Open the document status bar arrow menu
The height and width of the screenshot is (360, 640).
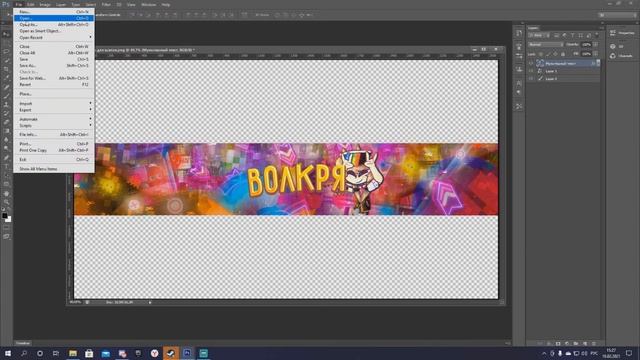[150, 302]
